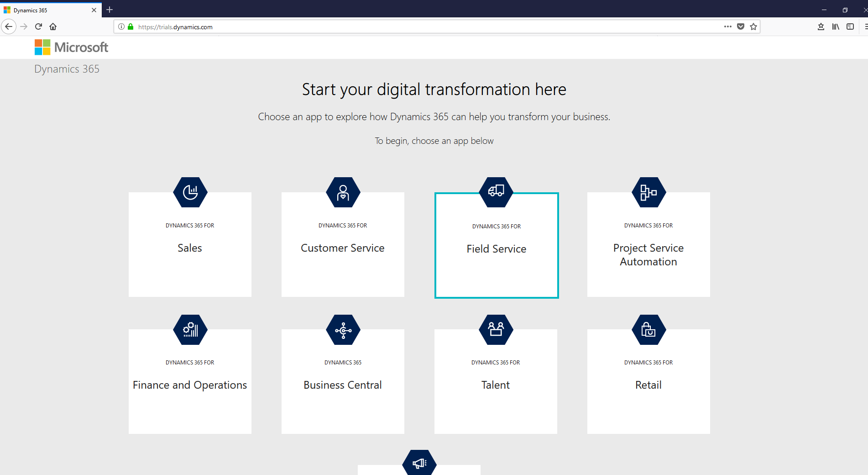Open the Sales app card

(190, 244)
